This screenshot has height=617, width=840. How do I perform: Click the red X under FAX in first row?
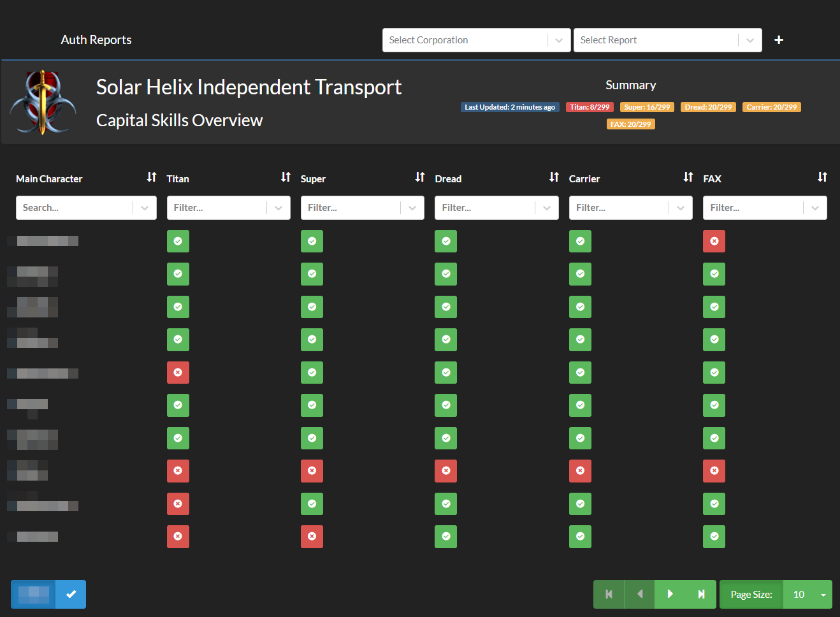[714, 241]
